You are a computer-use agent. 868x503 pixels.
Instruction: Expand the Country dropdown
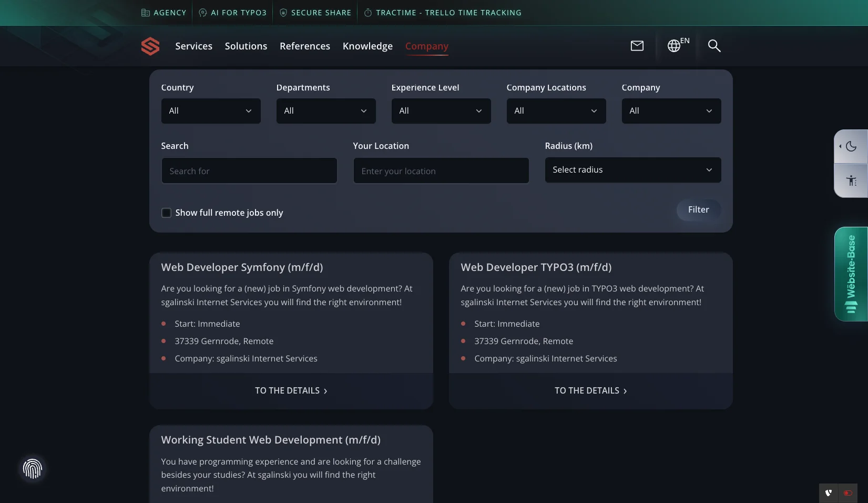211,111
